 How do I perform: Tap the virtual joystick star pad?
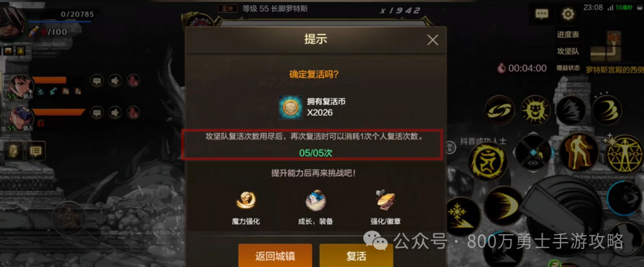(68, 218)
